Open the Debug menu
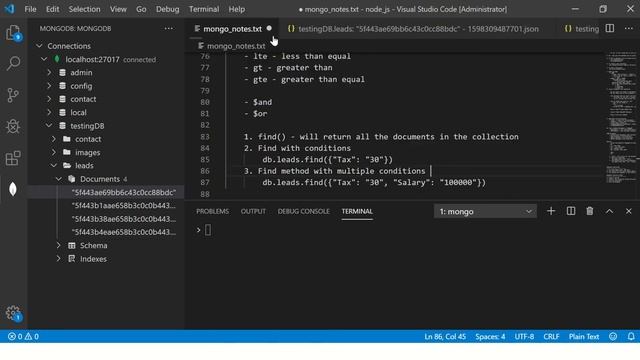This screenshot has height=360, width=640. tap(167, 9)
